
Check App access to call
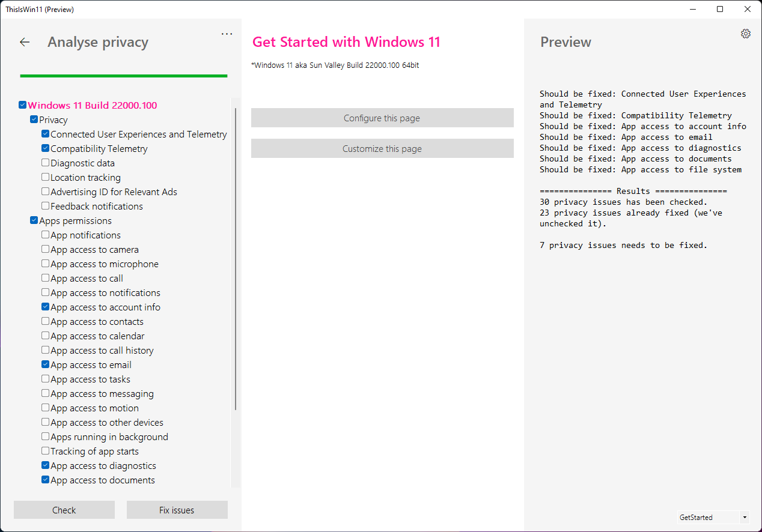click(x=46, y=278)
